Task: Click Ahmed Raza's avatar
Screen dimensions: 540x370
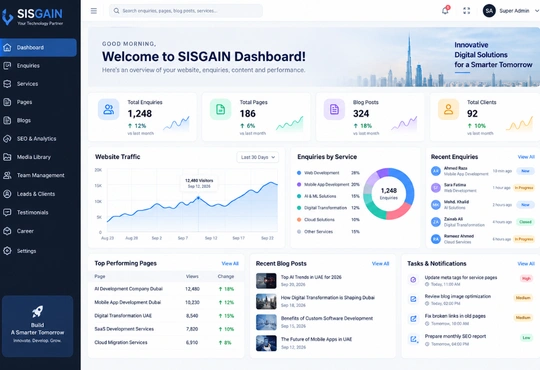Action: click(436, 171)
